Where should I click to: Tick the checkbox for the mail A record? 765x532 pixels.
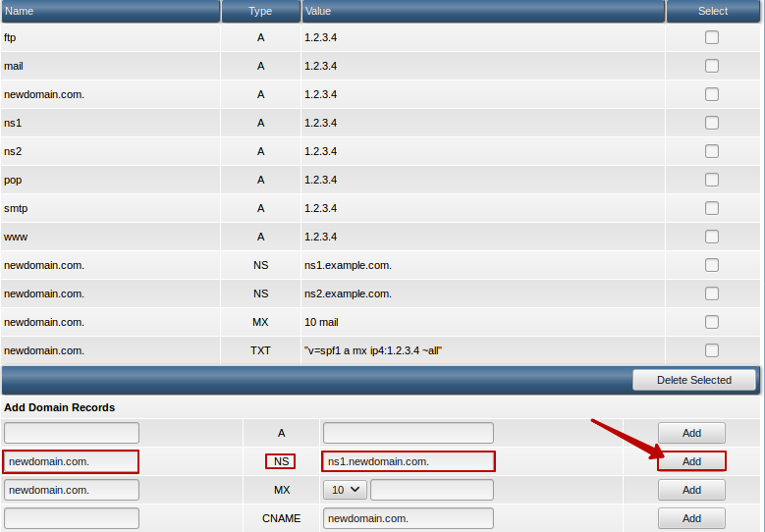tap(712, 66)
